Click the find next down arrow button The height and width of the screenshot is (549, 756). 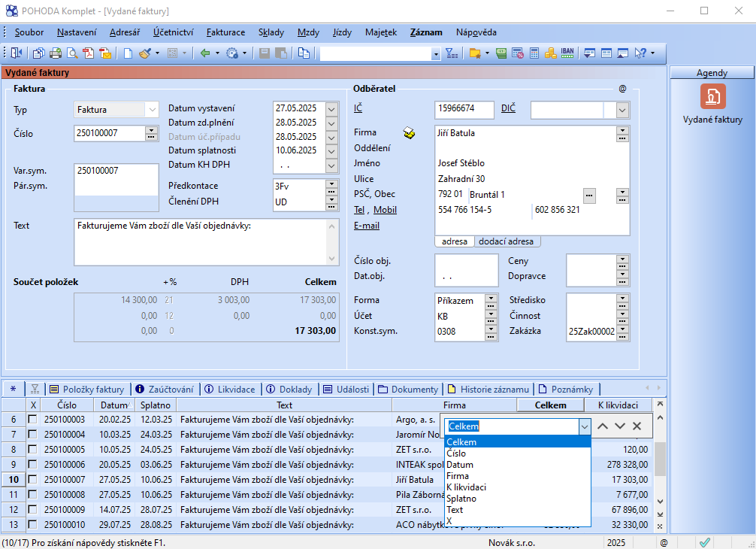pos(620,426)
